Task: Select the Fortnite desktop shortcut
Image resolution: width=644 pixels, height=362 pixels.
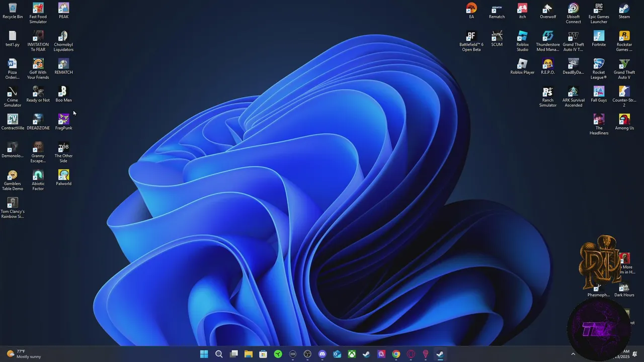Action: [599, 39]
